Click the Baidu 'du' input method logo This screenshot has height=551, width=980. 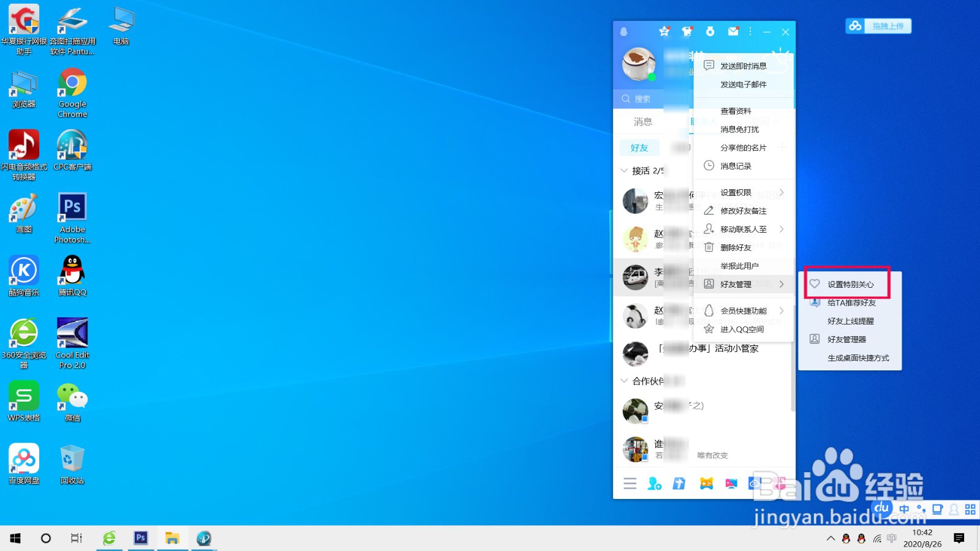882,508
